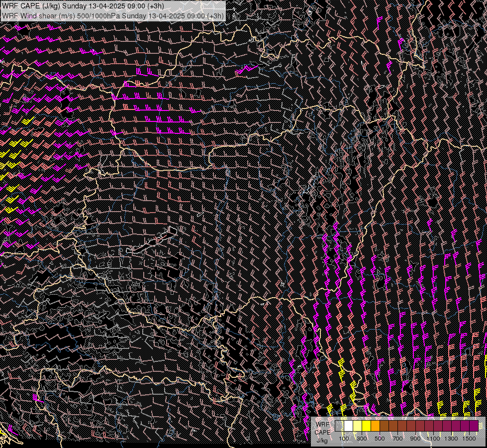Click the final purple CAPE legend swatch

coord(474,426)
